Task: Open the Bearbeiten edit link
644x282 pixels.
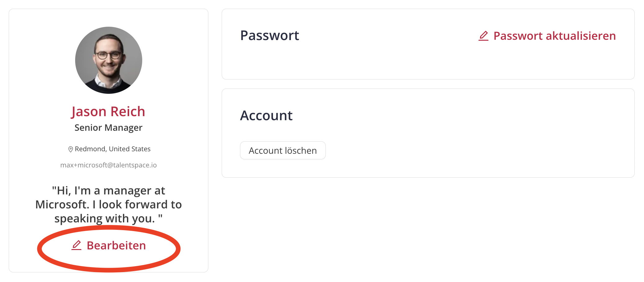Action: [109, 245]
